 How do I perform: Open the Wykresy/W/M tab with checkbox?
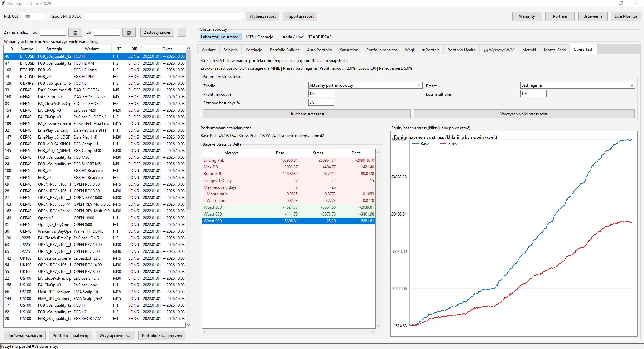pos(499,50)
